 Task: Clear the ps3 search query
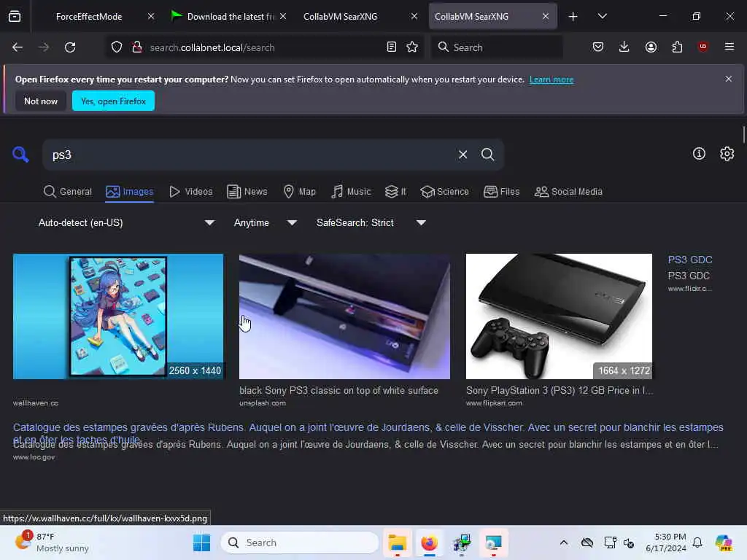coord(462,155)
